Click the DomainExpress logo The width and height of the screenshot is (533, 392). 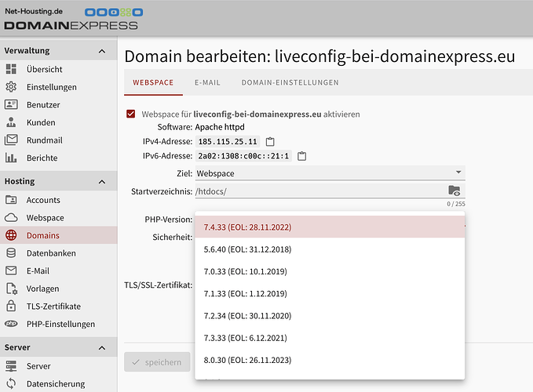(73, 19)
